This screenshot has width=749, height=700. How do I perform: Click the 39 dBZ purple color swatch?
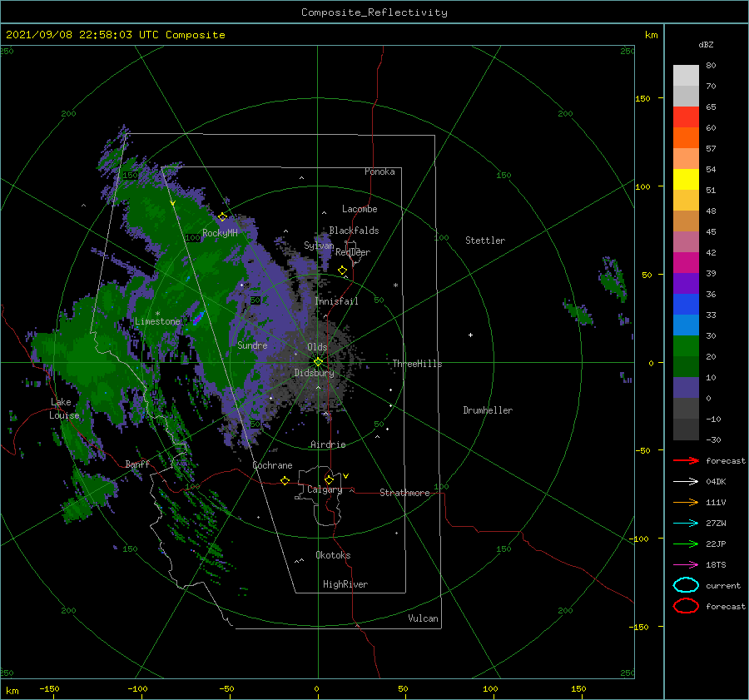coord(686,283)
